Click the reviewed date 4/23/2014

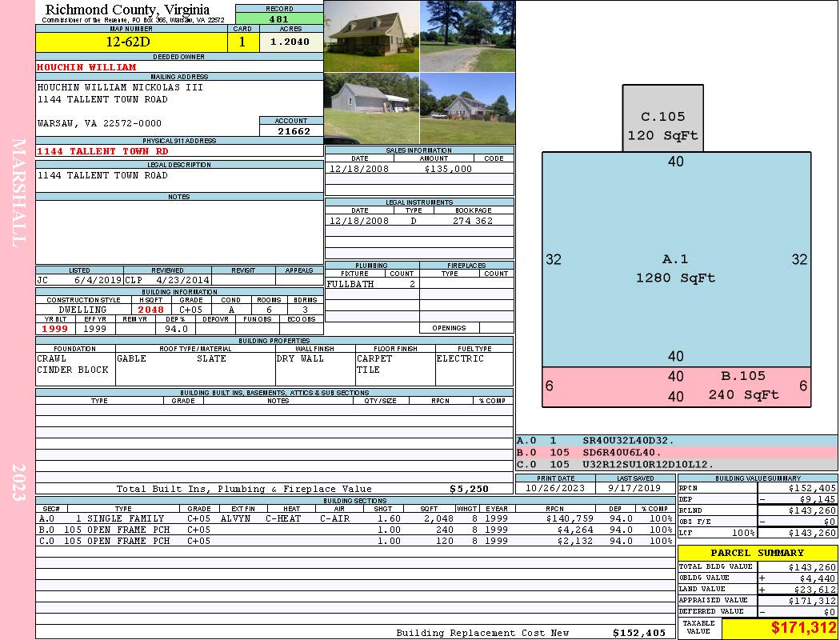click(x=182, y=279)
